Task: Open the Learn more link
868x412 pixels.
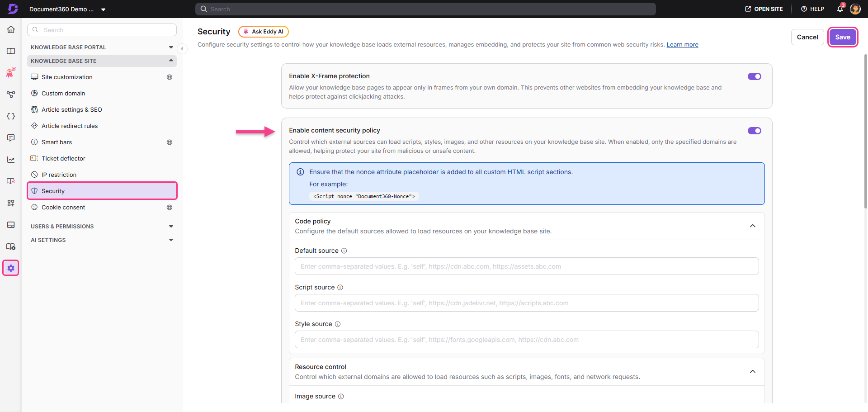Action: point(683,44)
